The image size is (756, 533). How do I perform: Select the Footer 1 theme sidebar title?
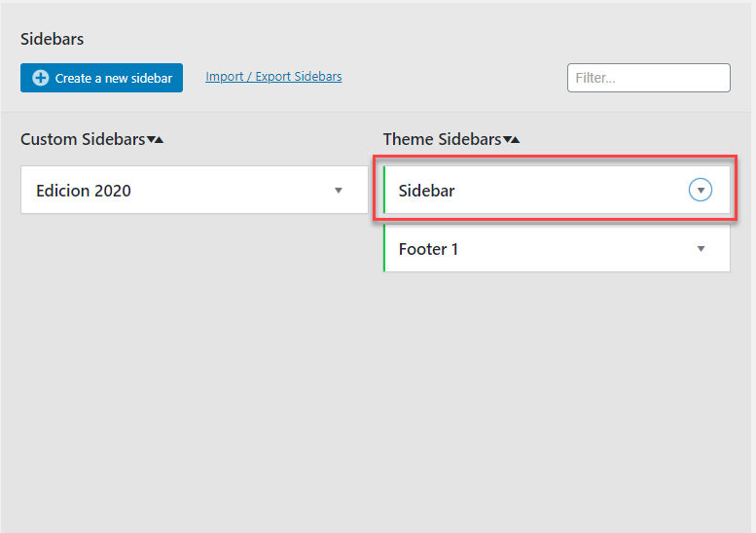tap(428, 249)
